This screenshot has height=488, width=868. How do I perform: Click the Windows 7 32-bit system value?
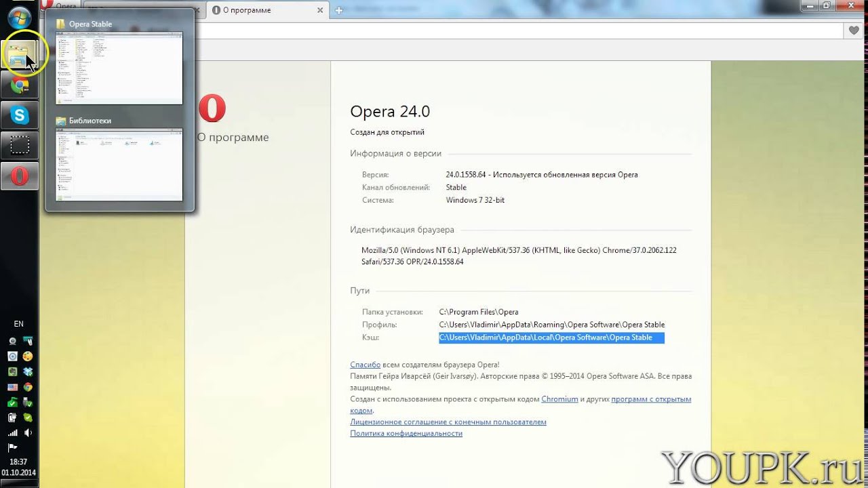pos(475,200)
